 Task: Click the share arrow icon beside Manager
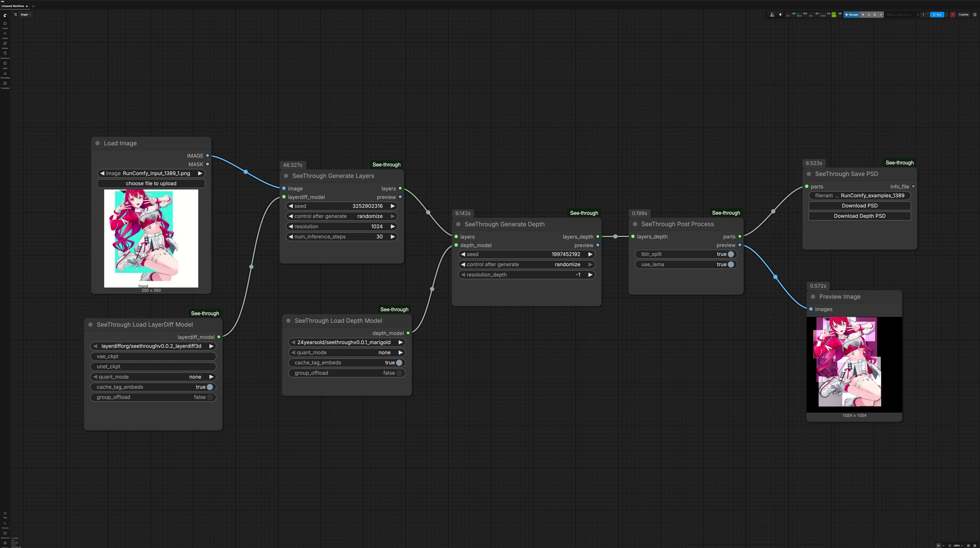tap(881, 14)
